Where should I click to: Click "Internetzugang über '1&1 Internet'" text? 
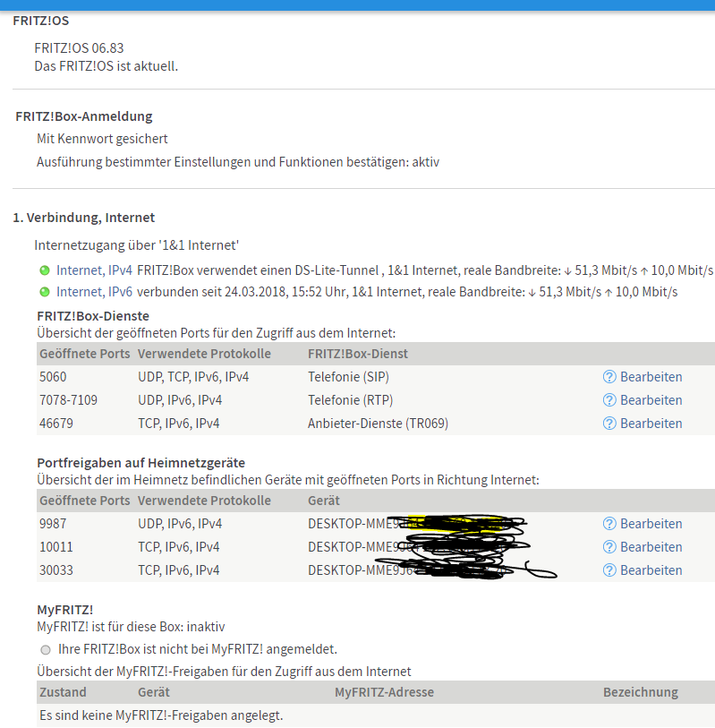(x=136, y=244)
